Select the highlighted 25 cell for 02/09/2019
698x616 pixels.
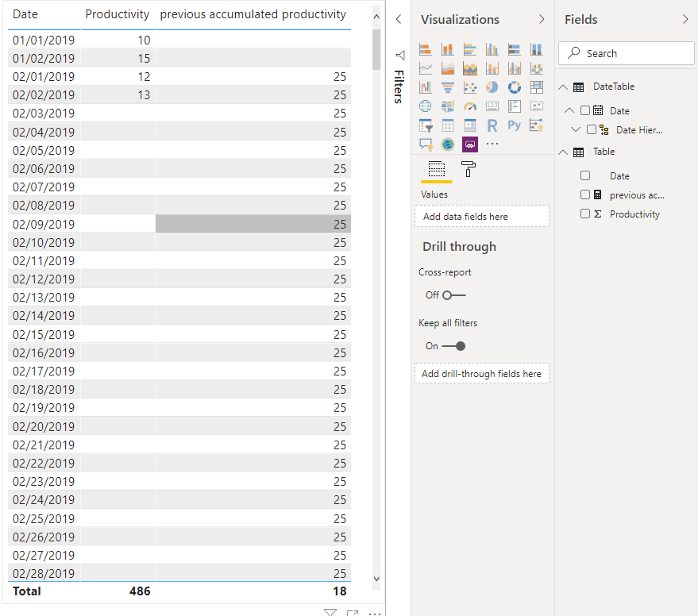point(253,224)
